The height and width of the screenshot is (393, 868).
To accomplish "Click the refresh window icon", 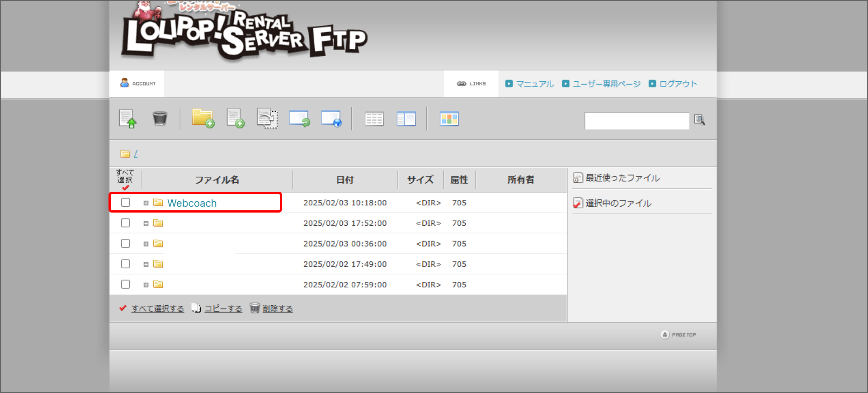I will click(299, 118).
